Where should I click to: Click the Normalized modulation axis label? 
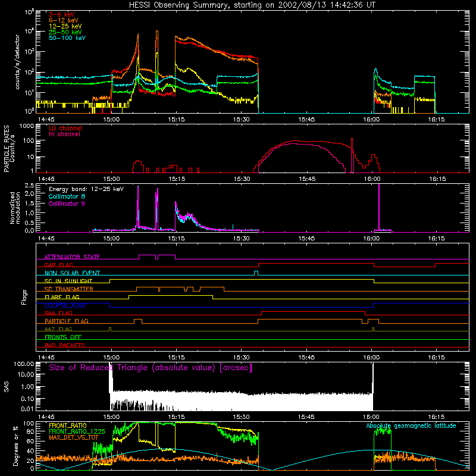[15, 208]
